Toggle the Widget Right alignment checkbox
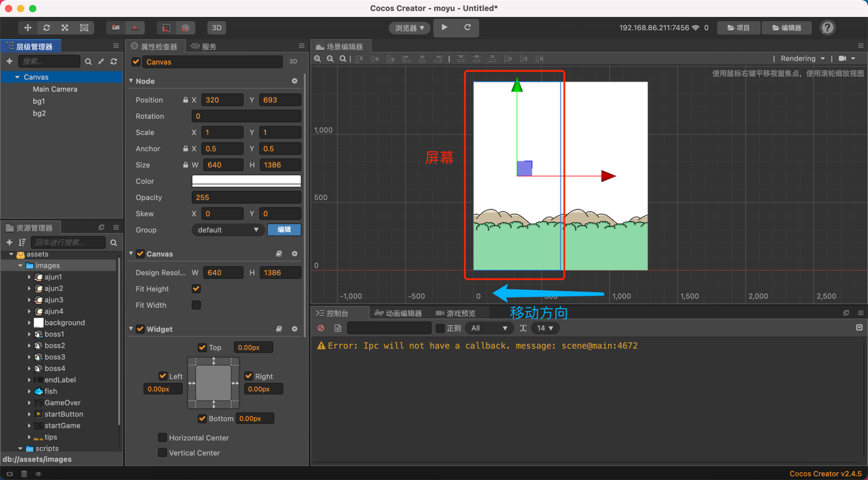 (248, 376)
